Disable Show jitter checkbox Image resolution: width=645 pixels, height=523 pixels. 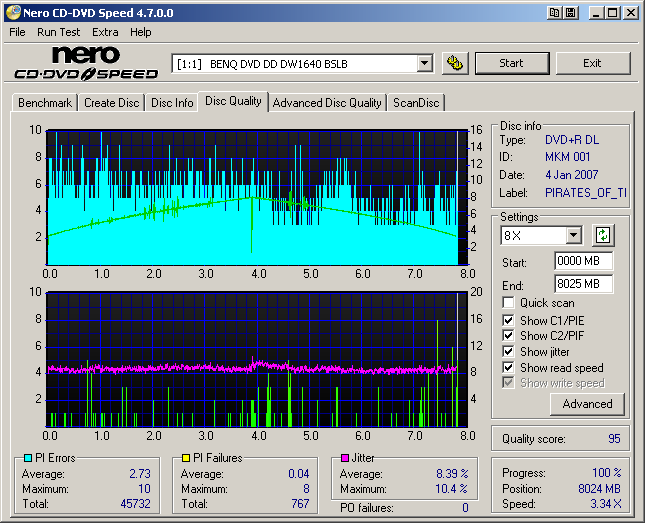click(x=508, y=351)
